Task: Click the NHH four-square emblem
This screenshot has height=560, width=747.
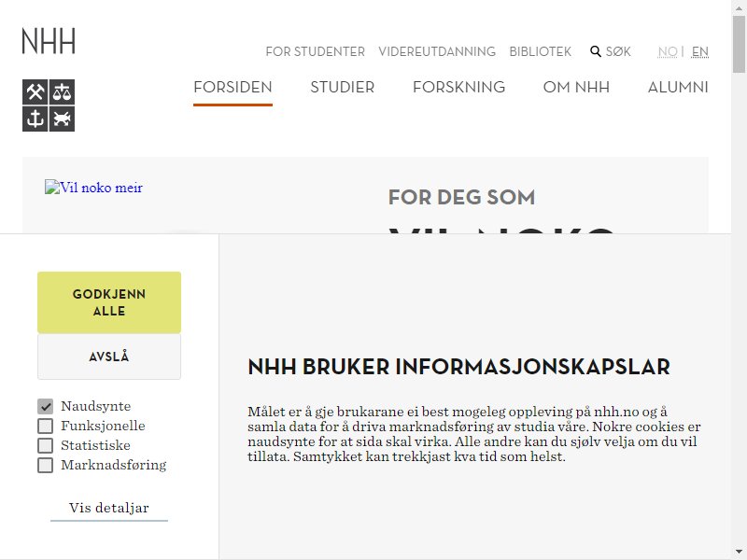Action: 49,105
